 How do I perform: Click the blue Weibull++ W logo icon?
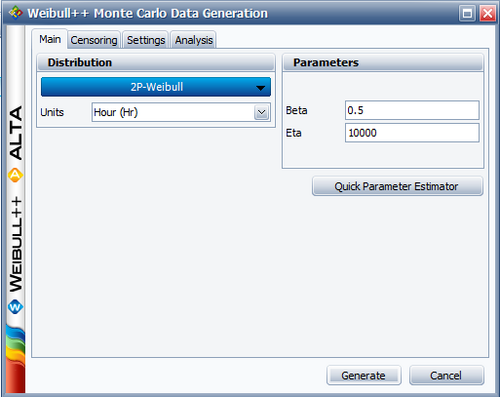pyautogui.click(x=15, y=307)
